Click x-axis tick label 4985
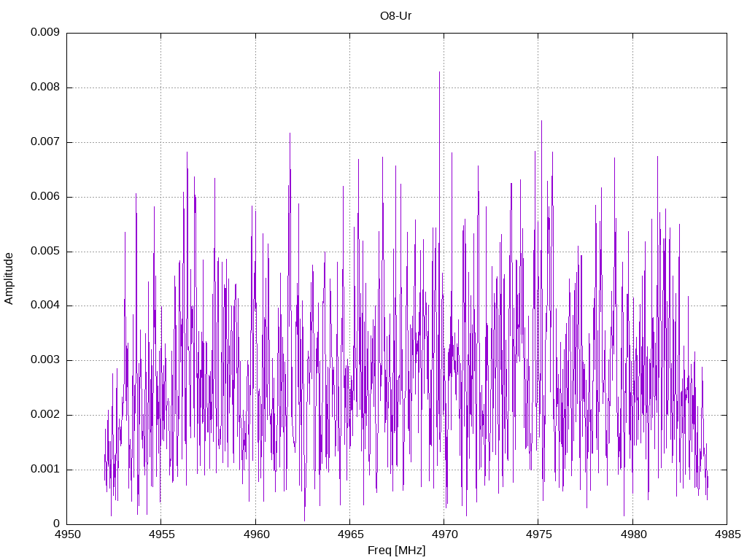 click(x=727, y=534)
